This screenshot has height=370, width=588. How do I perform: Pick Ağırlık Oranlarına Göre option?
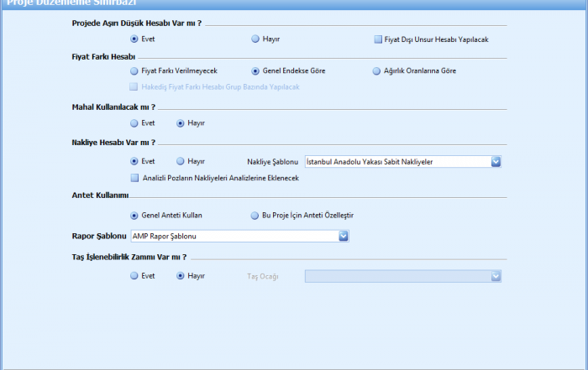[377, 71]
